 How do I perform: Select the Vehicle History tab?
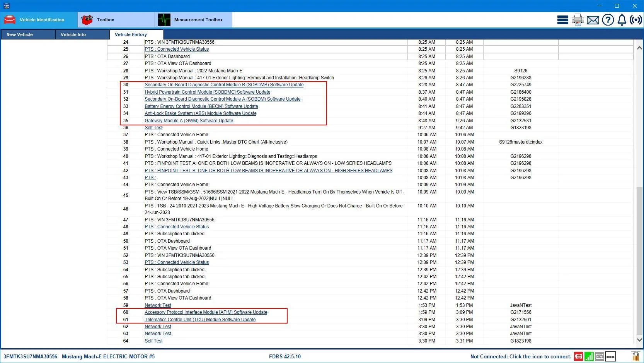[x=136, y=34]
